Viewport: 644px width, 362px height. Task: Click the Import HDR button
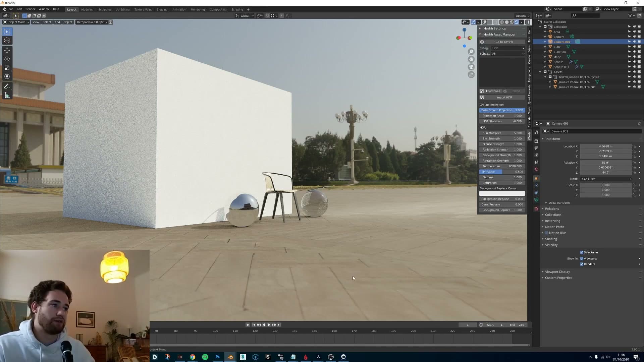point(502,98)
